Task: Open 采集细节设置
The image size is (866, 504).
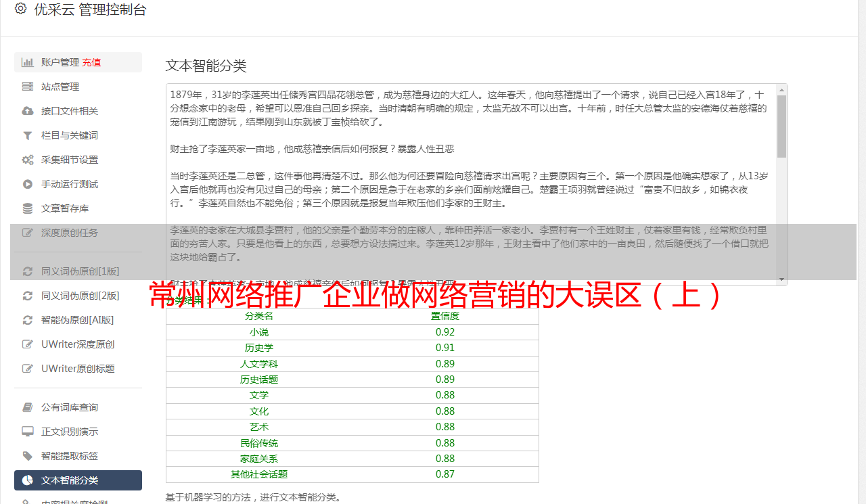Action: point(78,160)
